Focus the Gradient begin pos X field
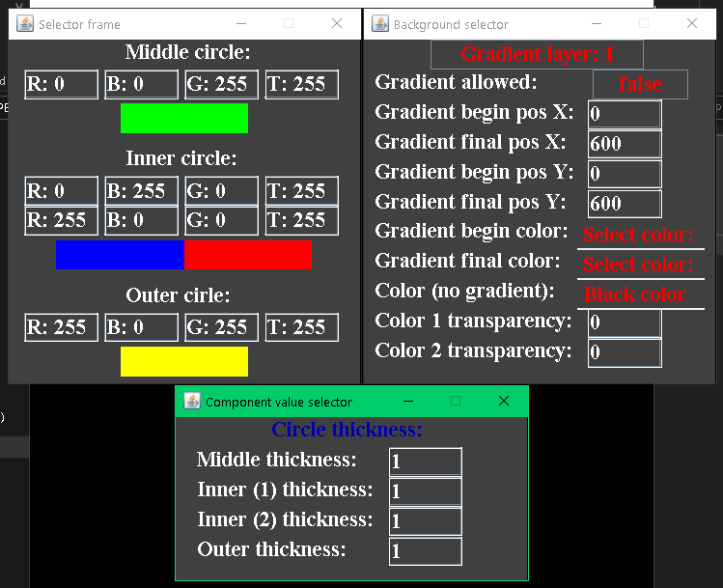The height and width of the screenshot is (588, 723). [x=625, y=114]
